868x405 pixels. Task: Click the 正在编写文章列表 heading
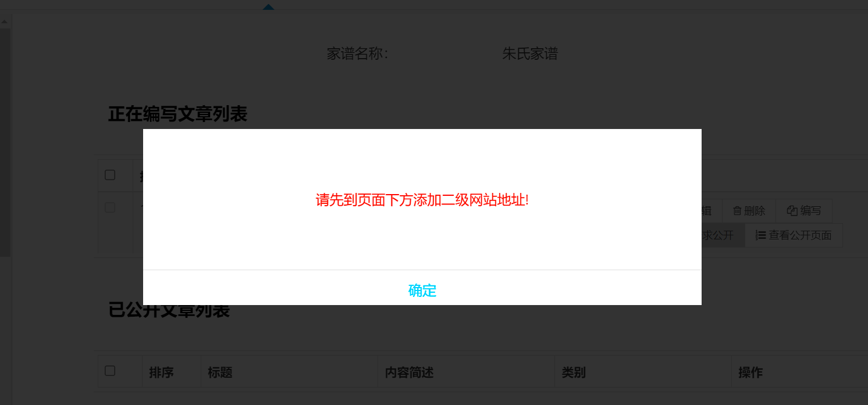[177, 114]
